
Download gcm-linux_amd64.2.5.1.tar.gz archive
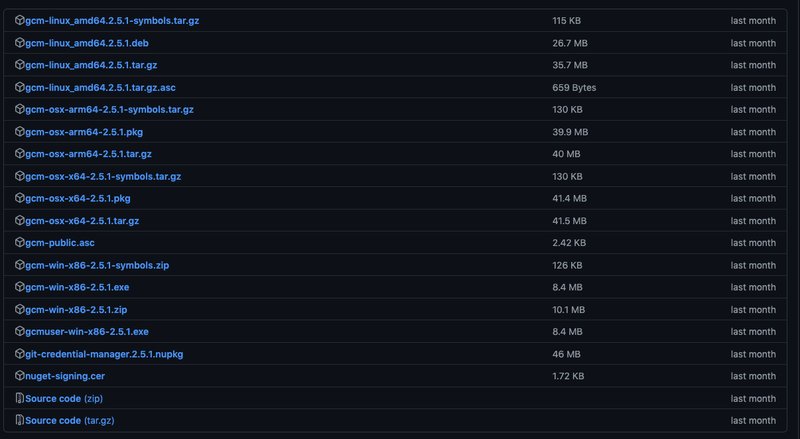point(92,65)
